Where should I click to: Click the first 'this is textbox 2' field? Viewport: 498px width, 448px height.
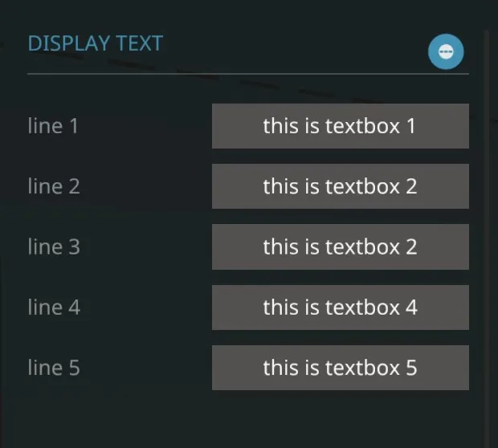340,186
